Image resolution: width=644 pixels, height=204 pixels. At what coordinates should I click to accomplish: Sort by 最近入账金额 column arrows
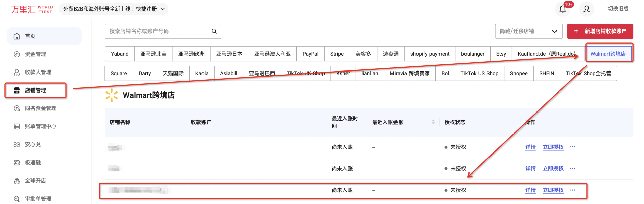click(x=433, y=122)
